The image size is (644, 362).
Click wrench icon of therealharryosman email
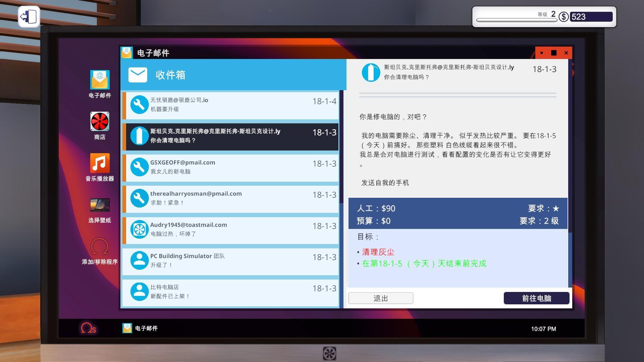pyautogui.click(x=139, y=198)
